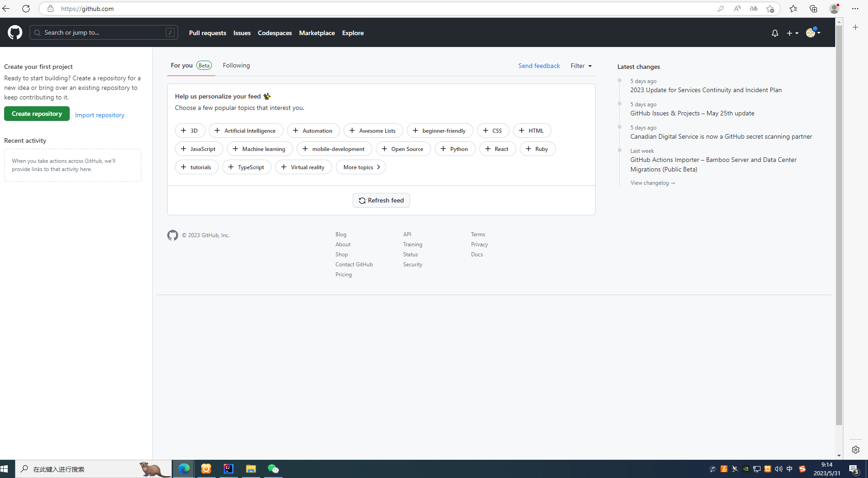Open the user avatar menu
This screenshot has width=868, height=478.
[813, 32]
